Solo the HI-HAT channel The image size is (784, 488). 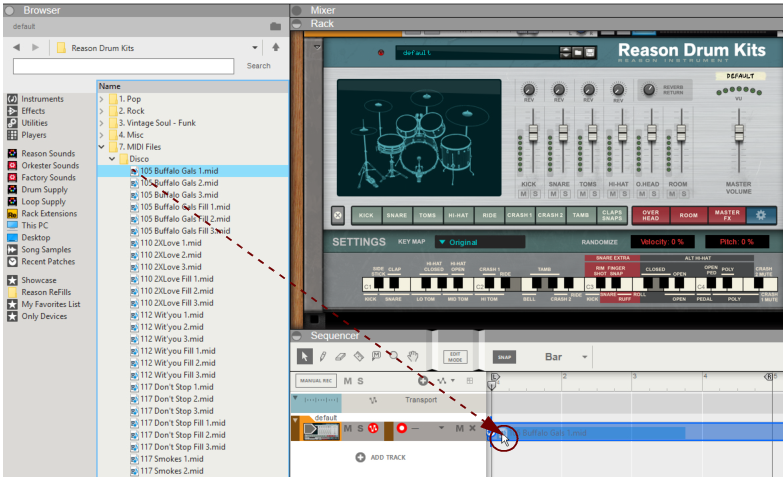624,194
